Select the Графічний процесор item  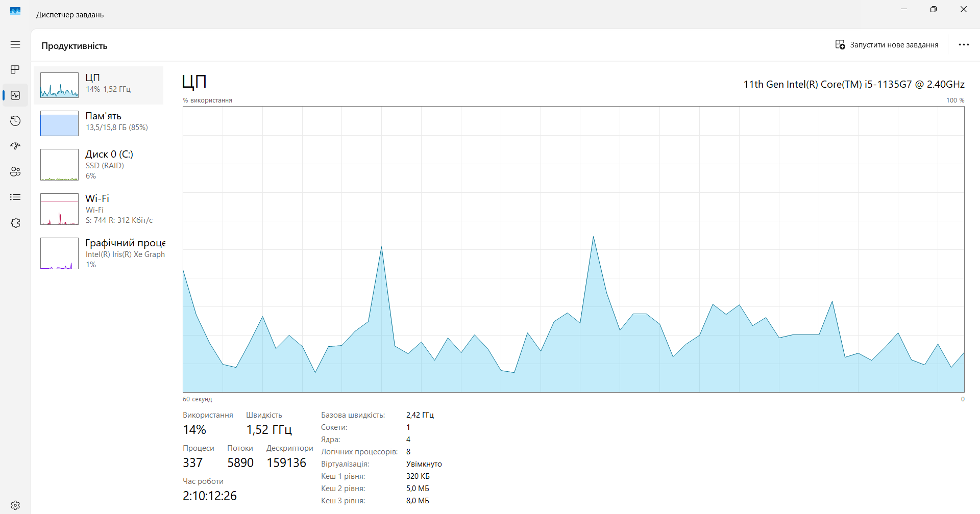point(99,253)
